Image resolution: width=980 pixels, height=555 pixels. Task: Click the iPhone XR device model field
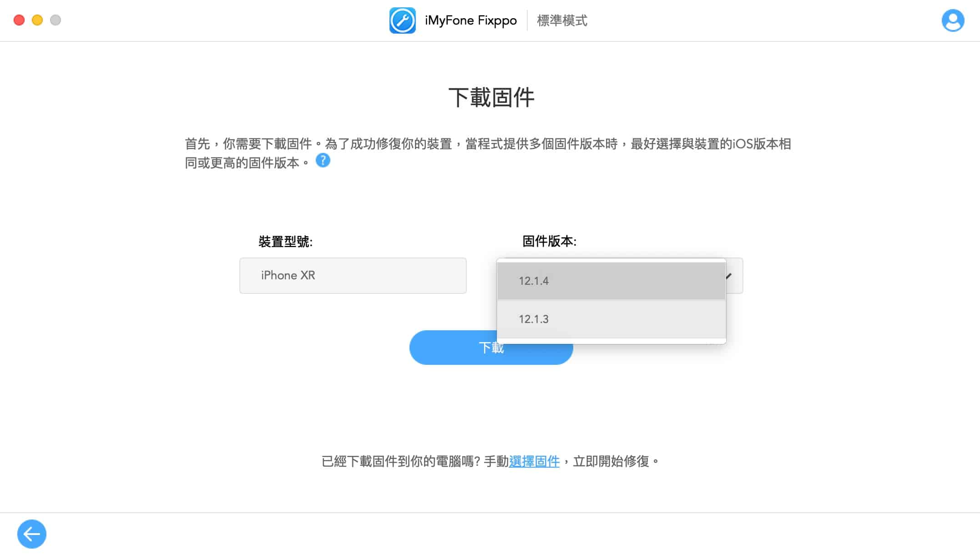pos(353,276)
